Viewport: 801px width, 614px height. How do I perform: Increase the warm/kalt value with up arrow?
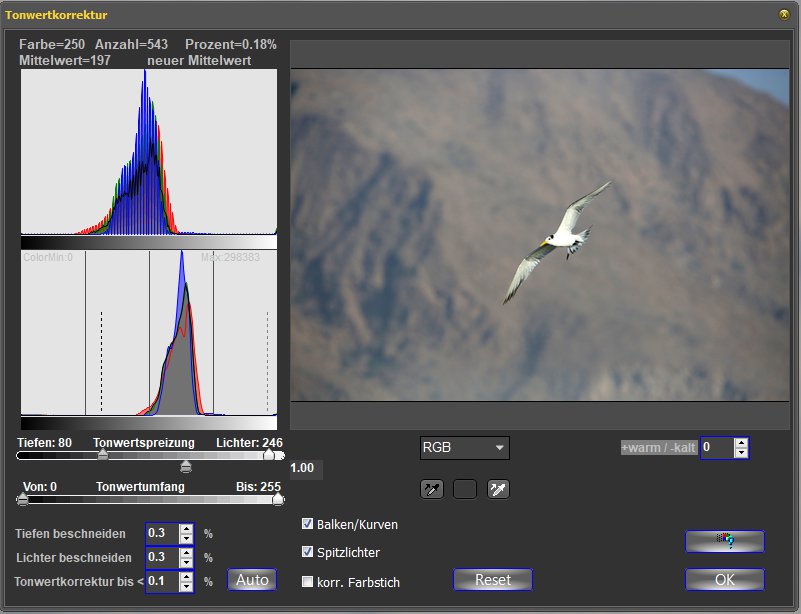pos(741,443)
